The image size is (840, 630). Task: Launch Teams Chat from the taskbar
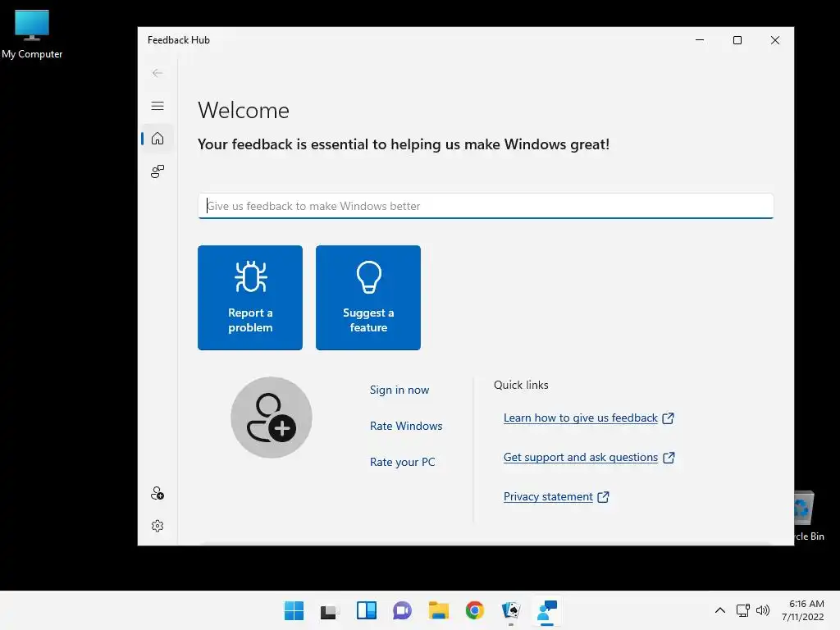(402, 610)
